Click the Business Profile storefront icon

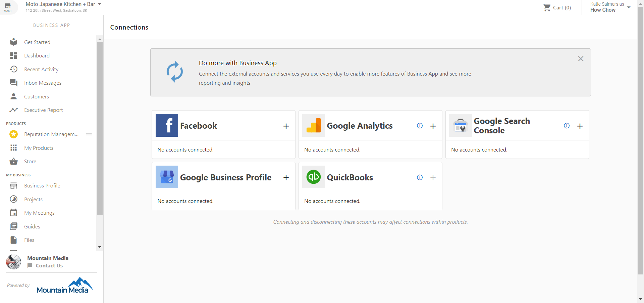[13, 185]
